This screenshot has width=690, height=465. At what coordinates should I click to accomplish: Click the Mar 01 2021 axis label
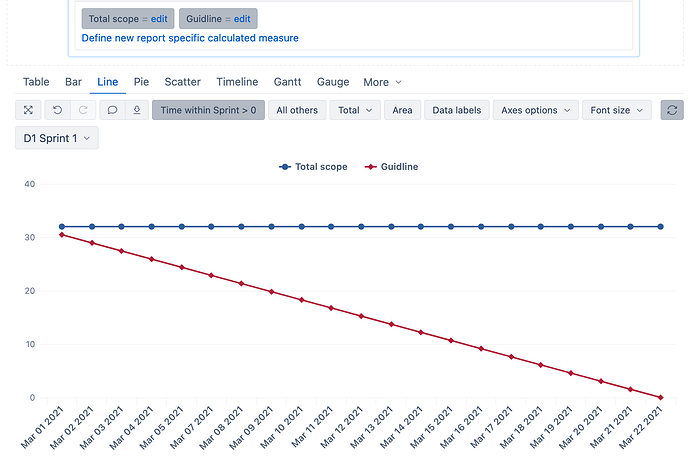[x=42, y=427]
